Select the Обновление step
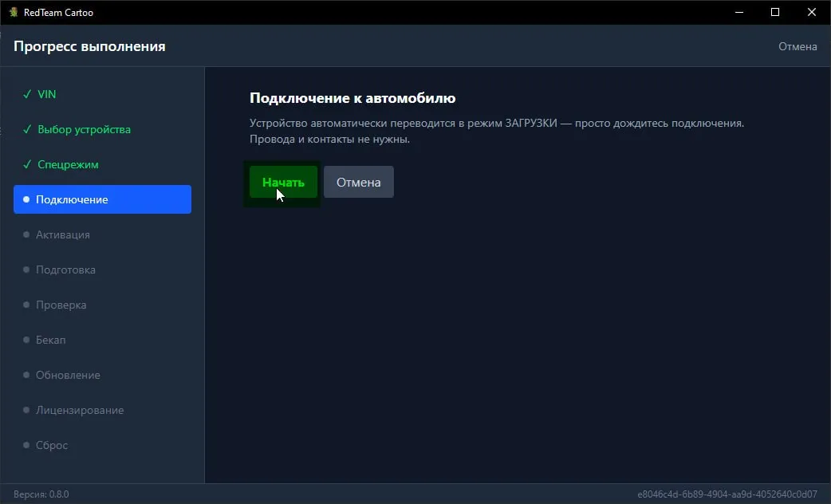The height and width of the screenshot is (504, 831). [x=102, y=375]
